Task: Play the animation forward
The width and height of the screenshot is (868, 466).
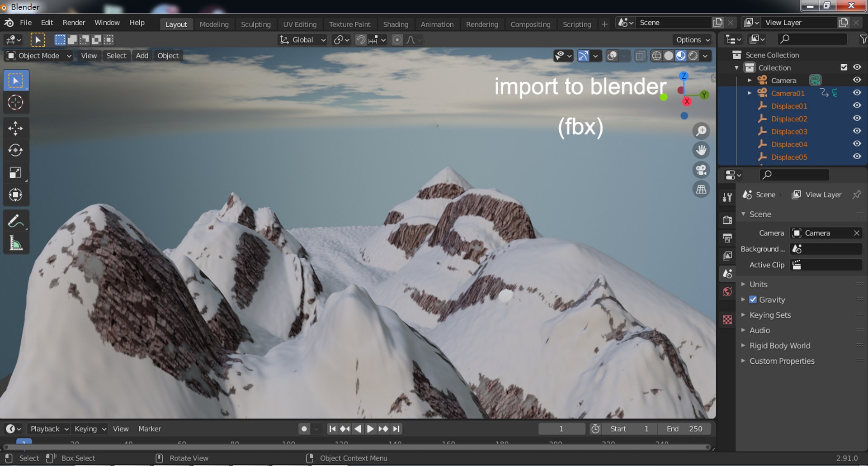Action: point(370,429)
